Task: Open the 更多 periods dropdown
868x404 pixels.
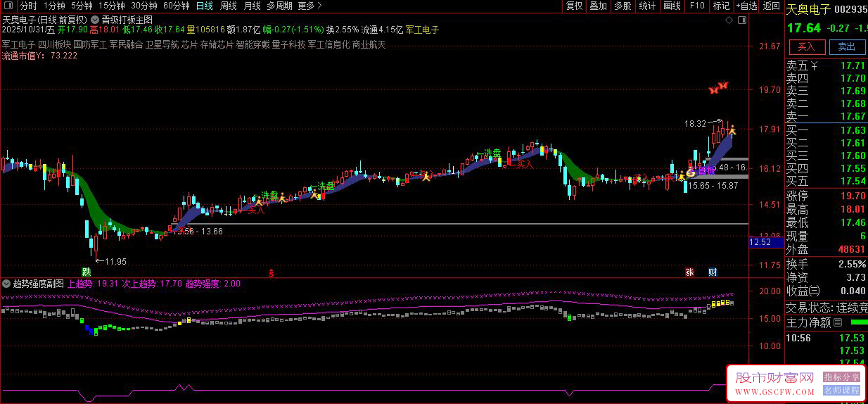Action: [x=310, y=6]
